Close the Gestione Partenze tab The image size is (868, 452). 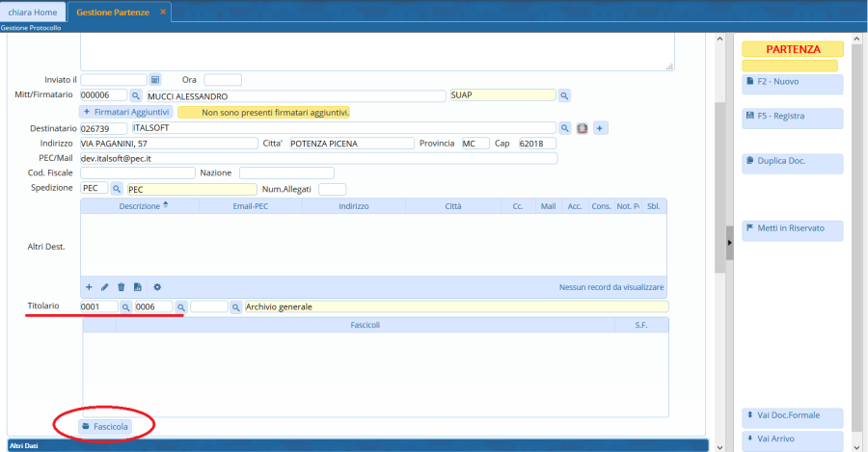coord(163,12)
